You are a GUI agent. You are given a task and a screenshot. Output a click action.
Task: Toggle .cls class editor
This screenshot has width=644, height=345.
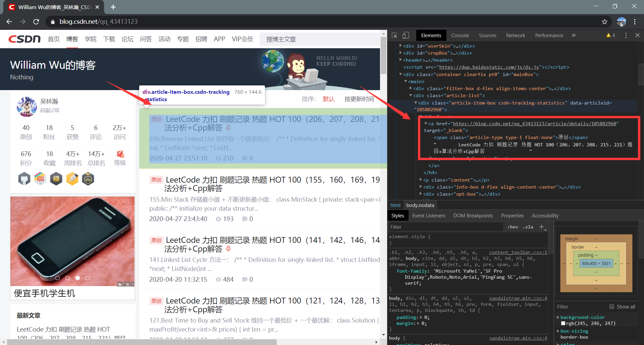(x=528, y=227)
